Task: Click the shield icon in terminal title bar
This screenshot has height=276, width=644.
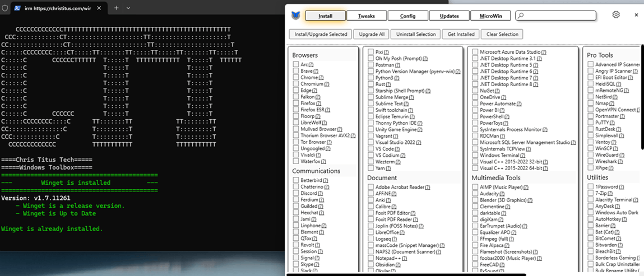Action: (6, 8)
